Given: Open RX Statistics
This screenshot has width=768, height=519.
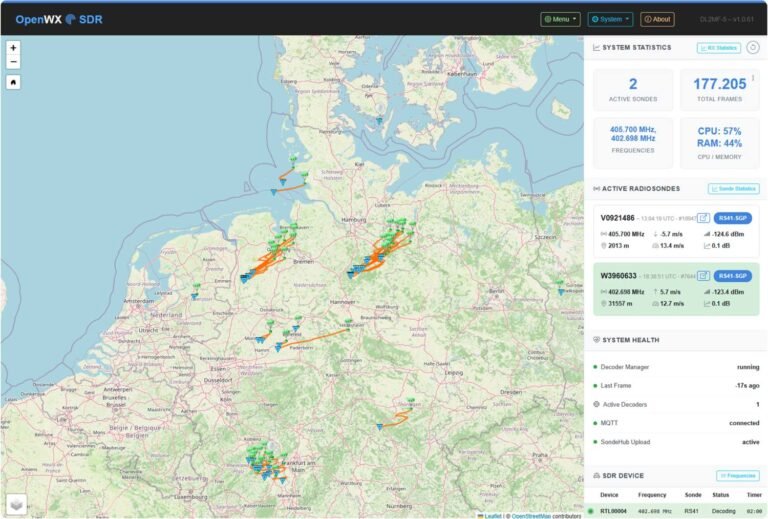Looking at the screenshot, I should pyautogui.click(x=719, y=47).
